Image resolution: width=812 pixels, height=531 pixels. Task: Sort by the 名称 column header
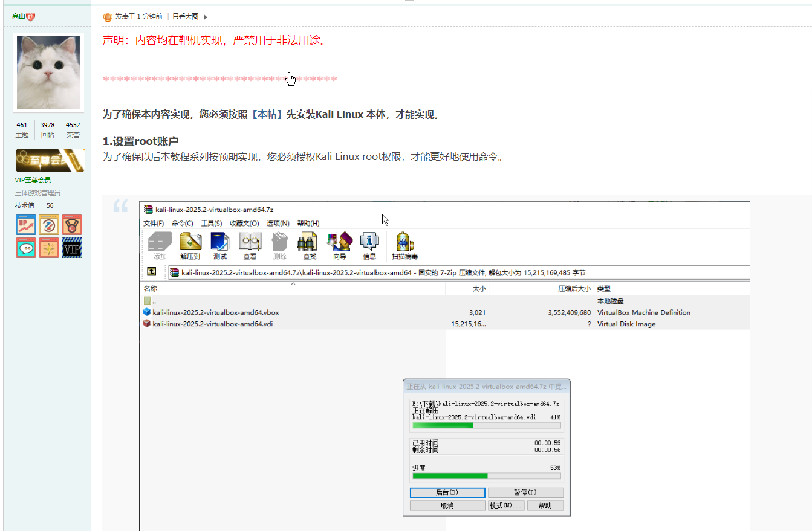[293, 289]
